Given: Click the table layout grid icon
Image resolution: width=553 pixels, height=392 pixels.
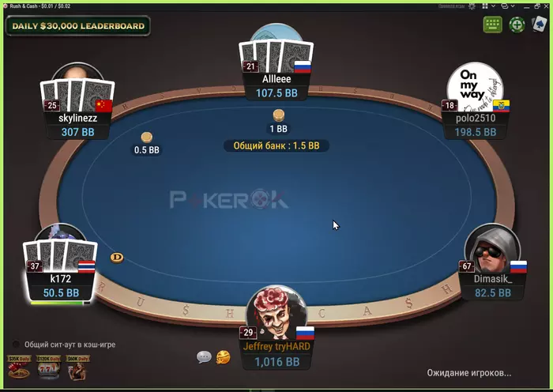Looking at the screenshot, I should tap(485, 6).
